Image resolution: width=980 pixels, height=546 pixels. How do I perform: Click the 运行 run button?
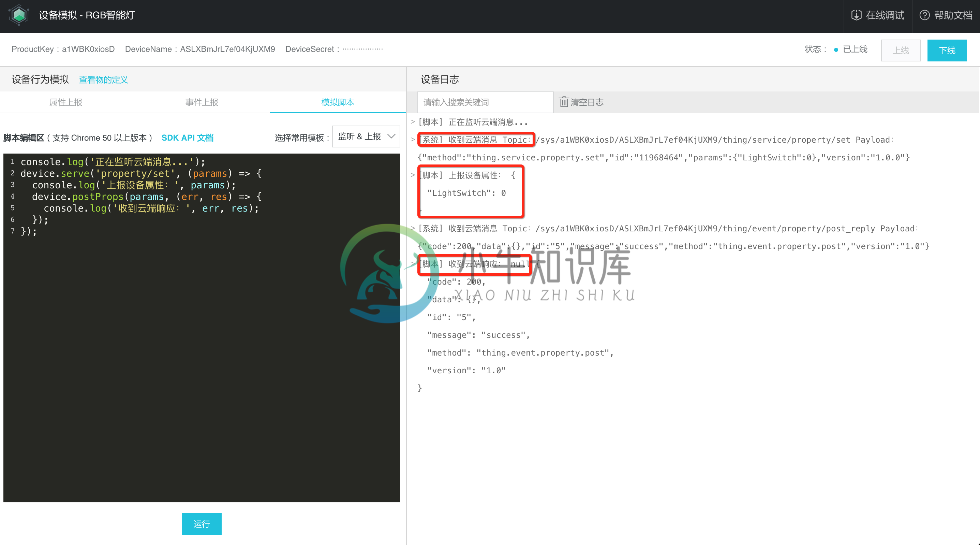[x=202, y=524]
